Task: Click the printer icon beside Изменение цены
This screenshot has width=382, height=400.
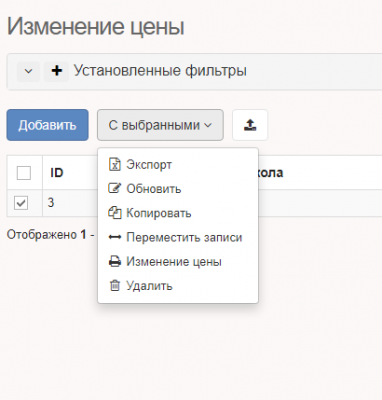Action: pos(115,262)
